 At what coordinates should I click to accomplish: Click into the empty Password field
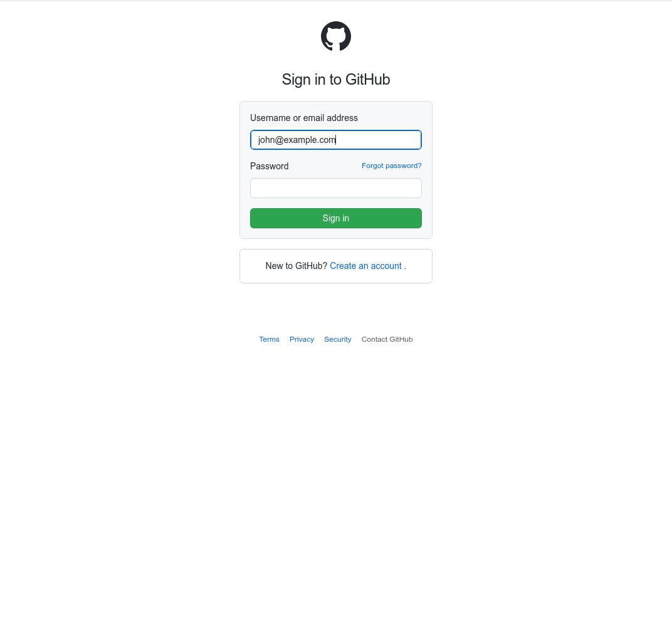click(x=335, y=188)
